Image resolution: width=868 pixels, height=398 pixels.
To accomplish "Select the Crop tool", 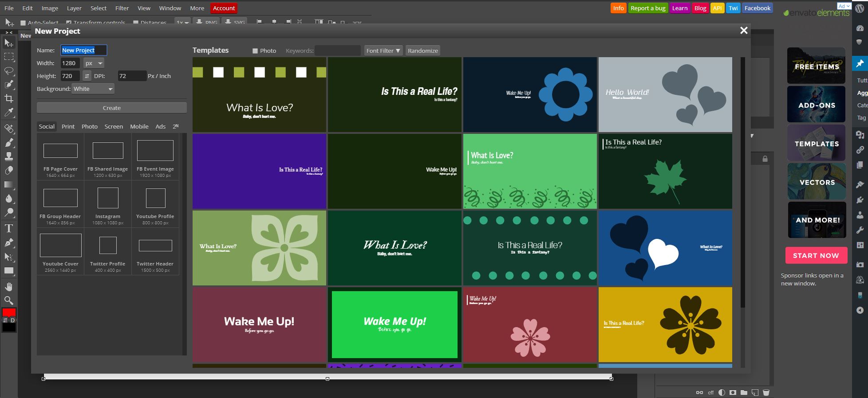I will click(x=9, y=98).
